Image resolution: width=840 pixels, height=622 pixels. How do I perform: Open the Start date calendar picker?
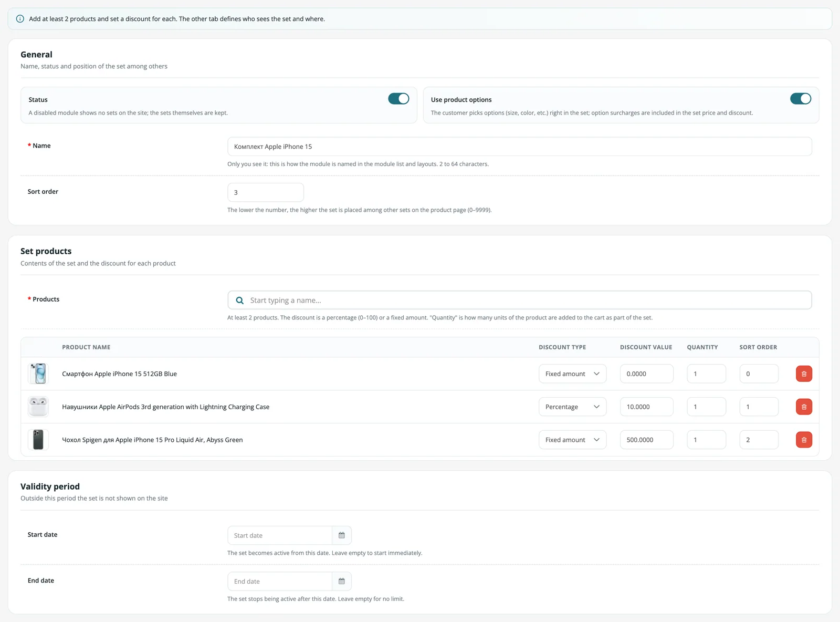pos(342,535)
